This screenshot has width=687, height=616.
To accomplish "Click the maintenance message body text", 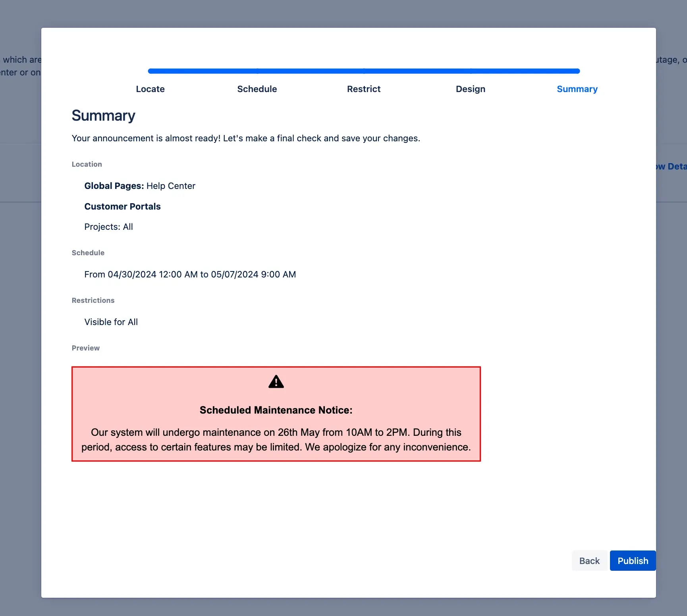I will pyautogui.click(x=276, y=440).
